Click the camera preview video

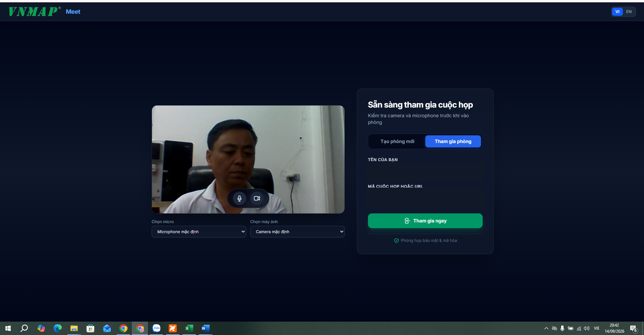click(x=248, y=159)
